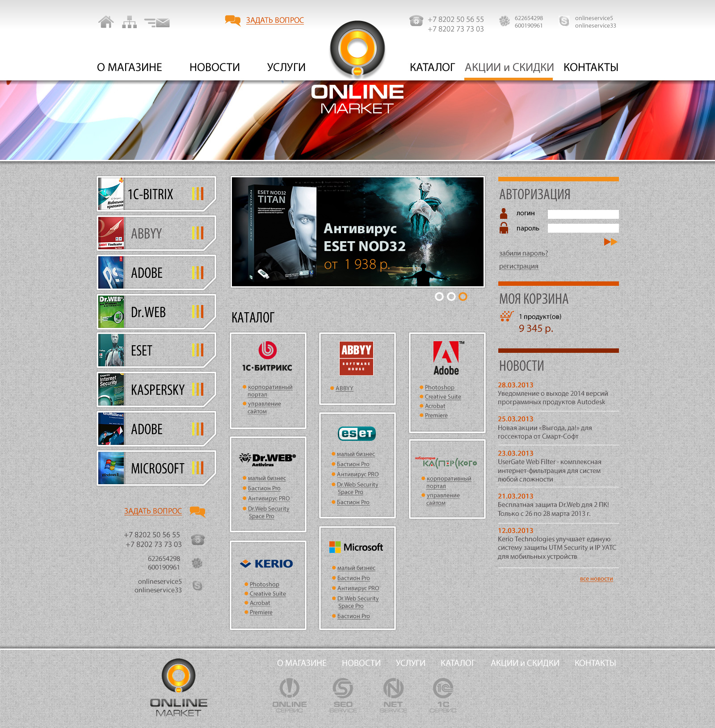Click the Skype icon in the header
Viewport: 715px width, 728px height.
click(564, 21)
